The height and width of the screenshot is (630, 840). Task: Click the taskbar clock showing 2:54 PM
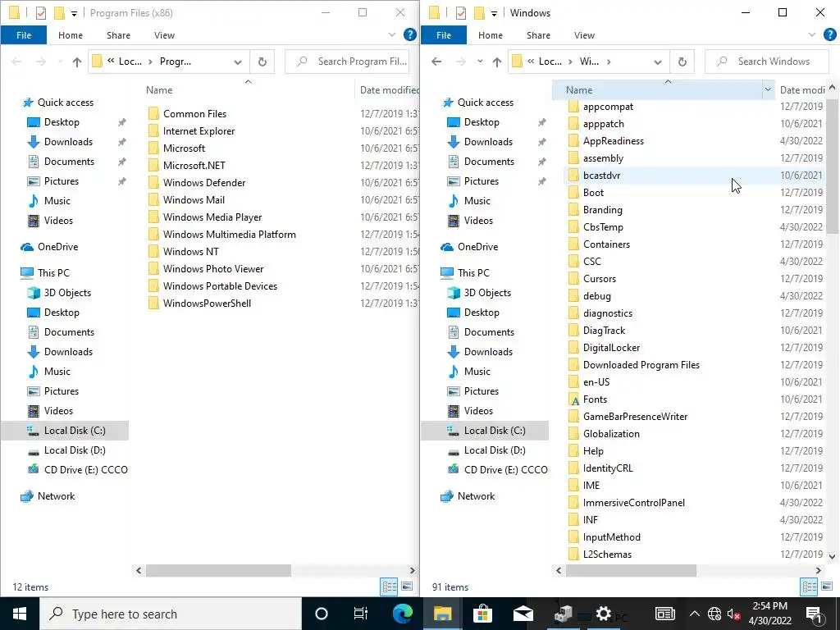click(x=769, y=614)
